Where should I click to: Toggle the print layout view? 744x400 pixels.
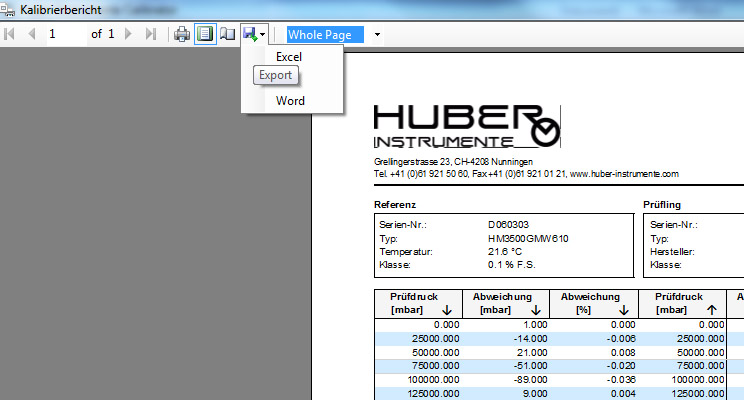[205, 34]
